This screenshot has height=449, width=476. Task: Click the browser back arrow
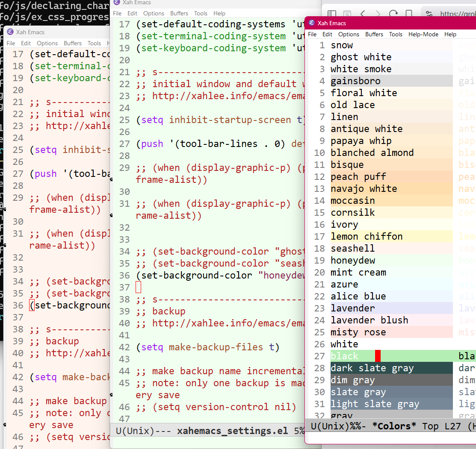(x=363, y=14)
